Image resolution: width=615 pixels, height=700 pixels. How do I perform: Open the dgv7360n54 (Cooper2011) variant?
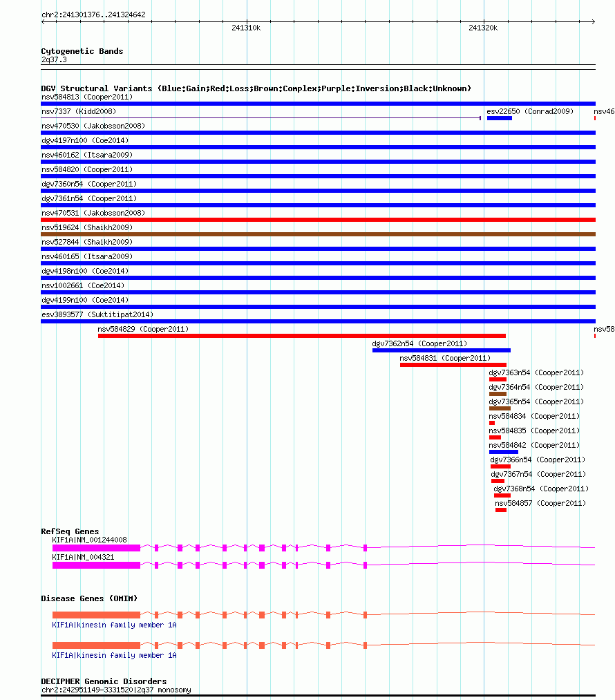tap(89, 184)
